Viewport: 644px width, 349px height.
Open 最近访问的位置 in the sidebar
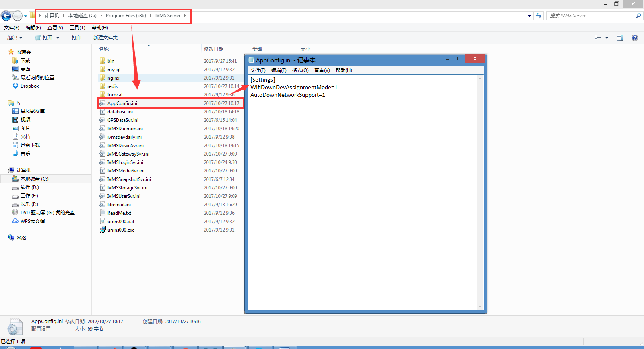tap(37, 78)
